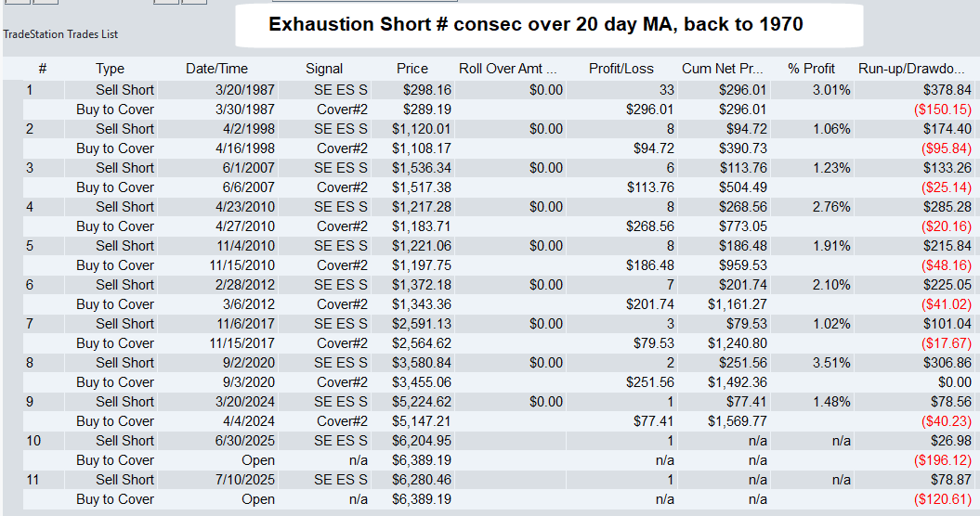The image size is (980, 516).
Task: Click the % Profit column header
Action: point(811,69)
